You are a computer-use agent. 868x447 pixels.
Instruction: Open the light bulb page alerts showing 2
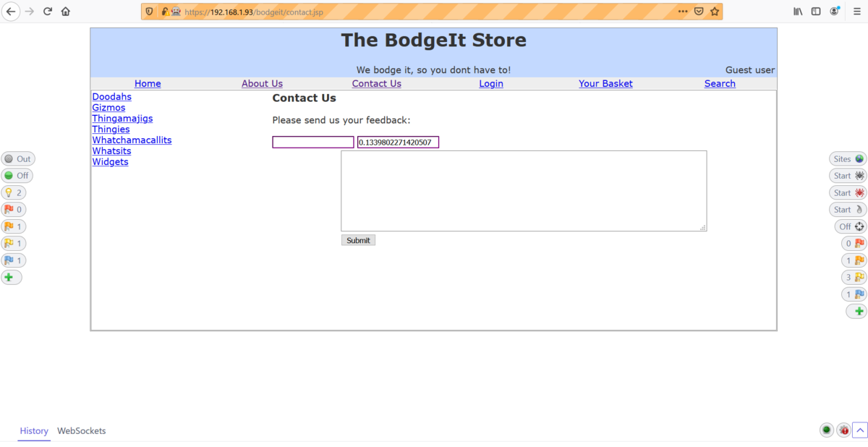coord(14,193)
